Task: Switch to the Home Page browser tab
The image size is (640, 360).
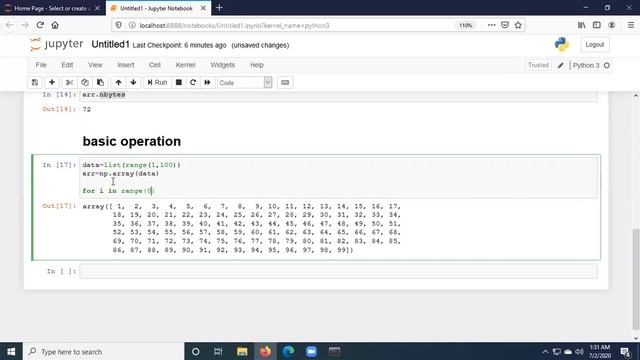Action: coord(52,8)
